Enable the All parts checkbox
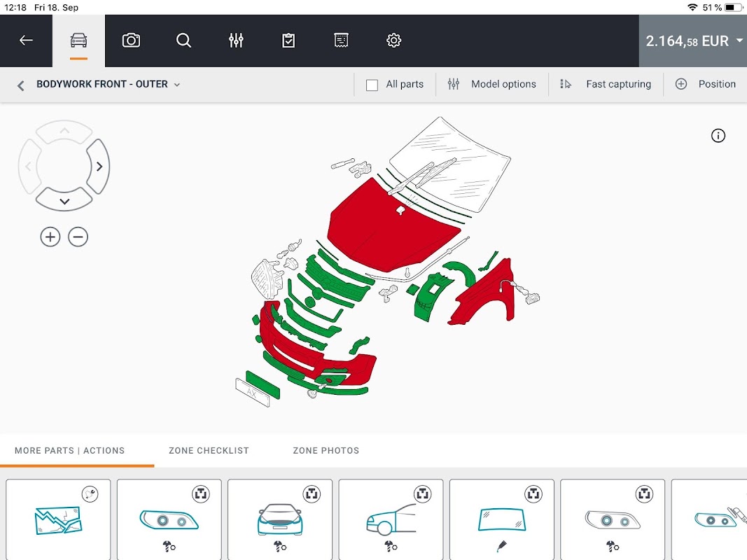 372,85
